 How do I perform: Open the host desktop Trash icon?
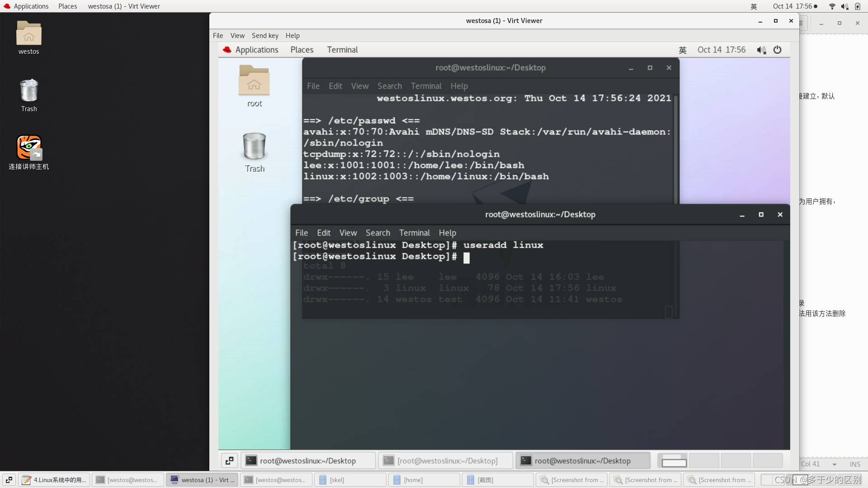coord(28,91)
